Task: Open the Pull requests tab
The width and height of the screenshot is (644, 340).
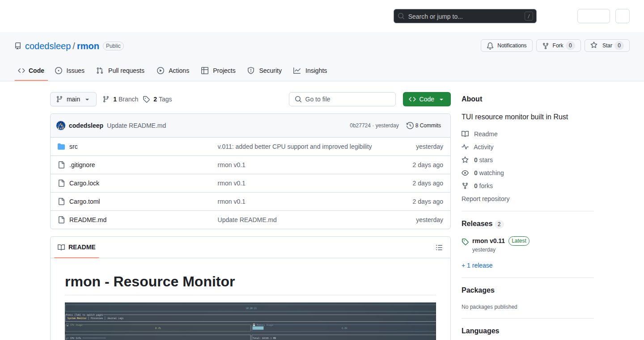Action: (x=121, y=71)
